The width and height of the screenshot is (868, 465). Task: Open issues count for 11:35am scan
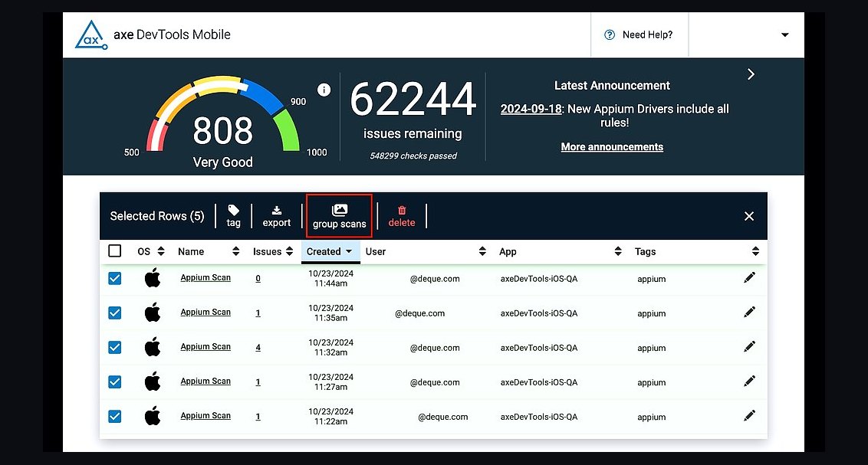coord(258,313)
